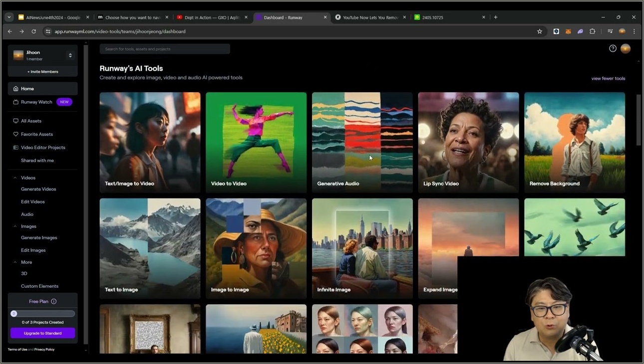Open the browser Extensions puzzle icon
The image size is (644, 364).
pos(593,31)
